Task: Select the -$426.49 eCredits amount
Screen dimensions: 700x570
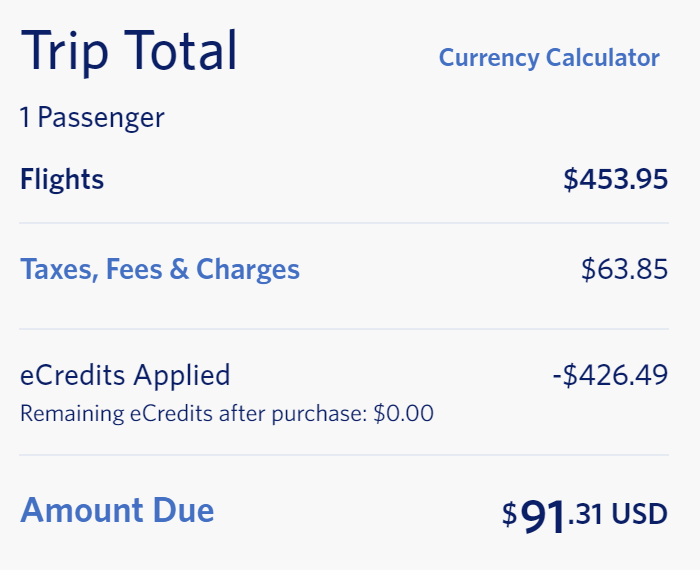Action: click(610, 375)
